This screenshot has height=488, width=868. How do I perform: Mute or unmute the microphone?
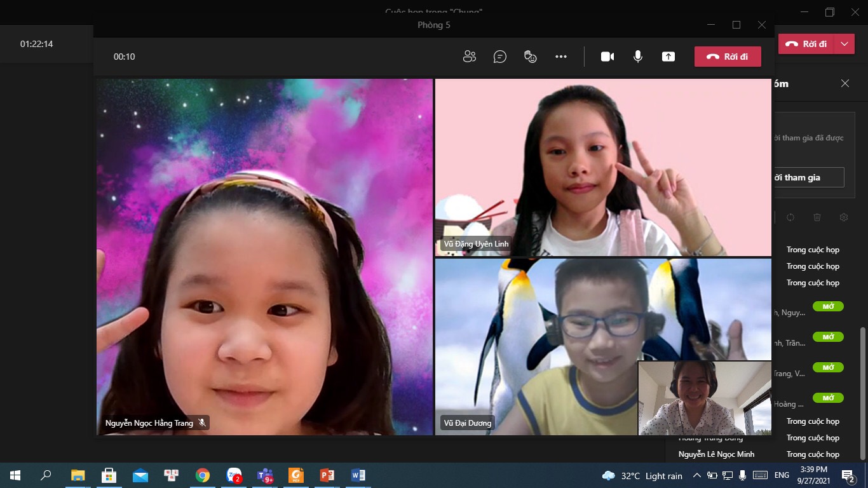(x=638, y=57)
